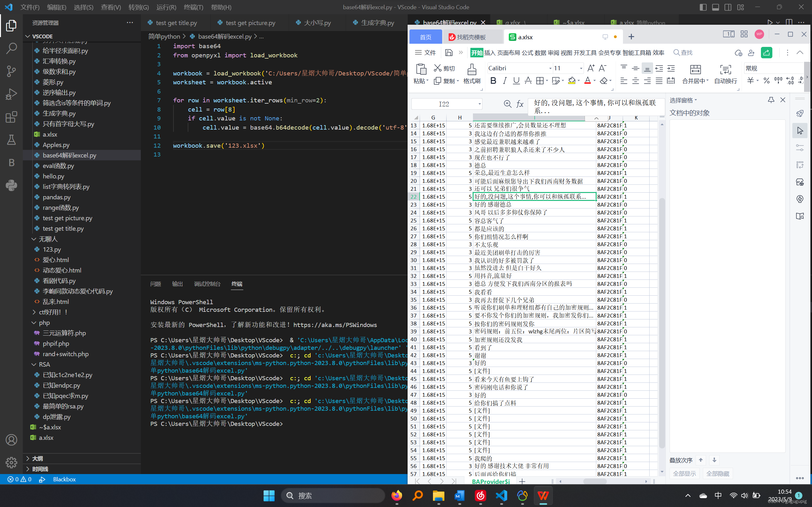Click the underline formatting icon

516,80
